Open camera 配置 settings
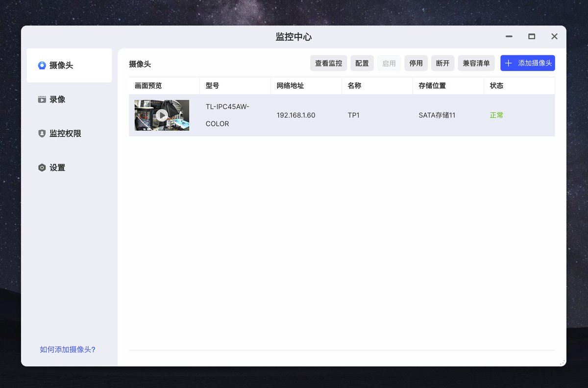The image size is (588, 388). point(362,63)
